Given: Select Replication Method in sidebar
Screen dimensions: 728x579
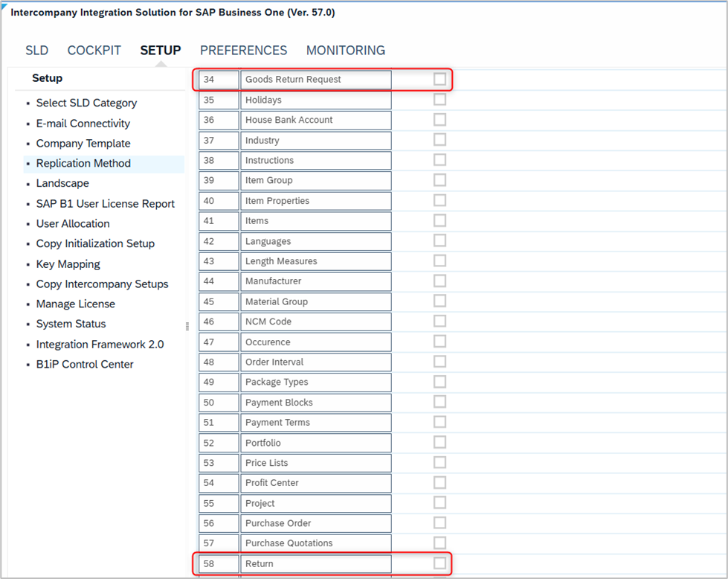Looking at the screenshot, I should (83, 164).
